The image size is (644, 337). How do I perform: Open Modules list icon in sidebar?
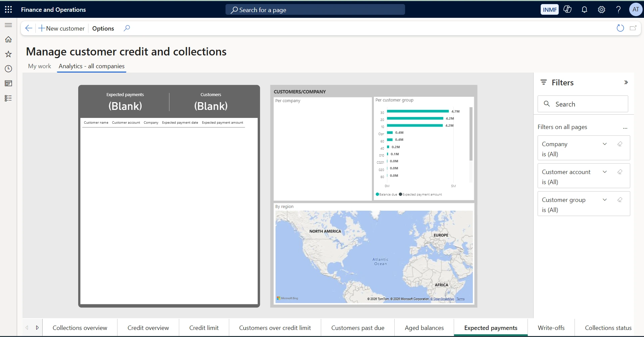[8, 98]
